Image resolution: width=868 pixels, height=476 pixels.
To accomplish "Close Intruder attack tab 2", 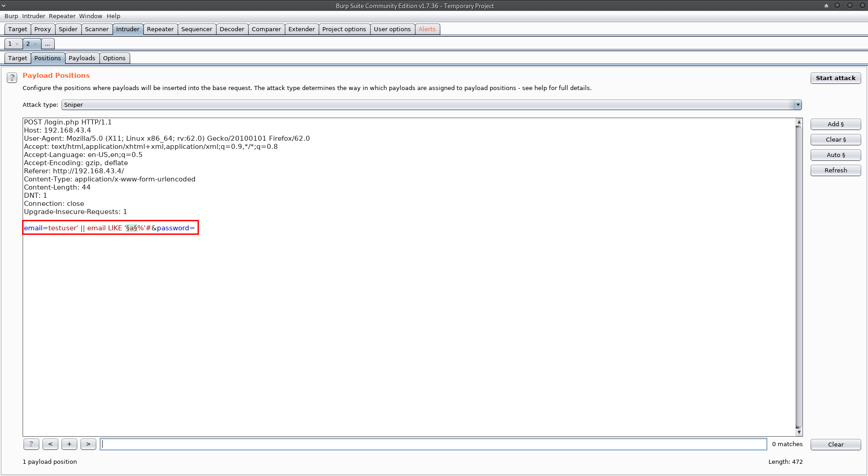I will [x=35, y=44].
